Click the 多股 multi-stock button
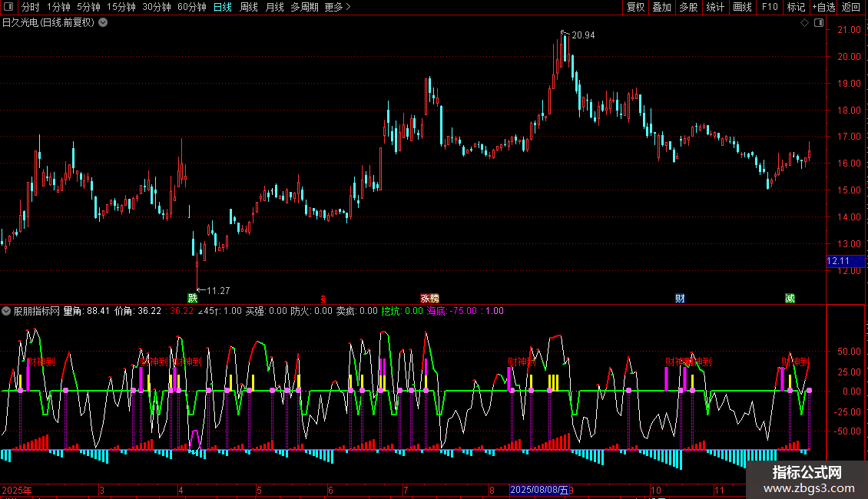868x499 pixels. pyautogui.click(x=688, y=7)
